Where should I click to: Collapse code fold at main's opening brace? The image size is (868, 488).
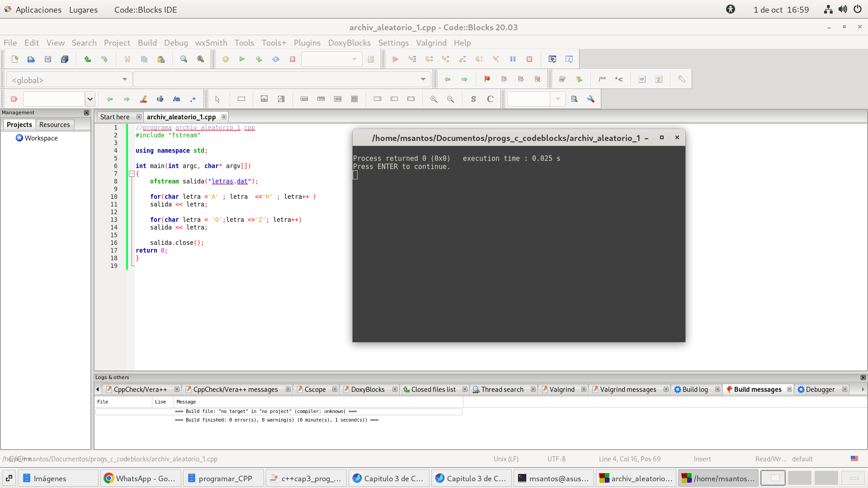132,174
